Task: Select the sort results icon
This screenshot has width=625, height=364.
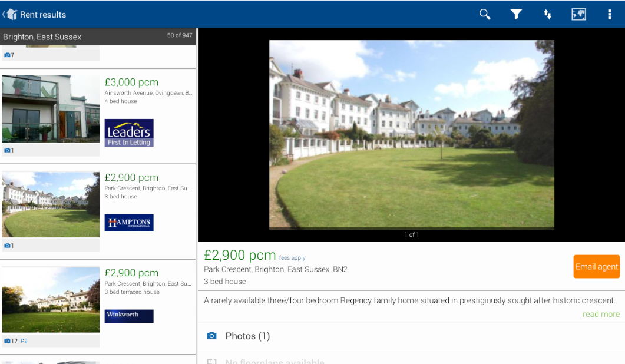Action: (x=547, y=14)
